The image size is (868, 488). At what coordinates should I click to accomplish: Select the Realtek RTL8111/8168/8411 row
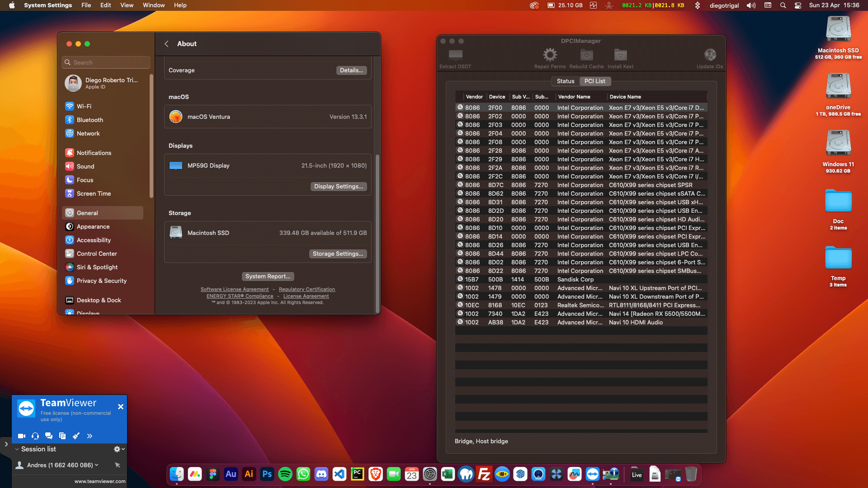pos(581,305)
